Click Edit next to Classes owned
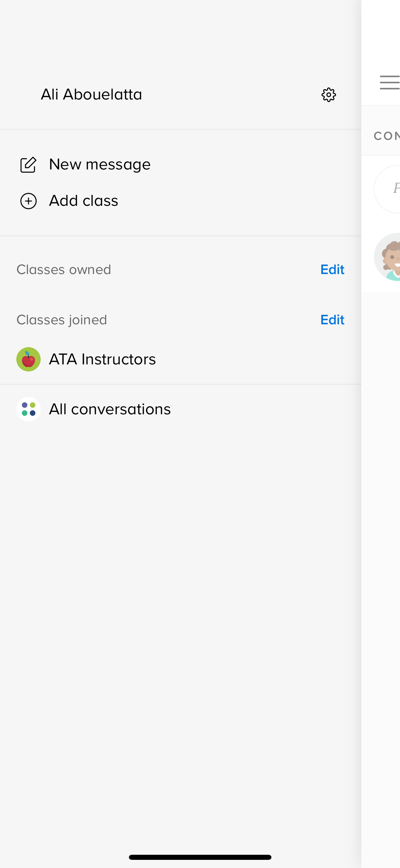Viewport: 400px width, 868px height. (x=332, y=269)
